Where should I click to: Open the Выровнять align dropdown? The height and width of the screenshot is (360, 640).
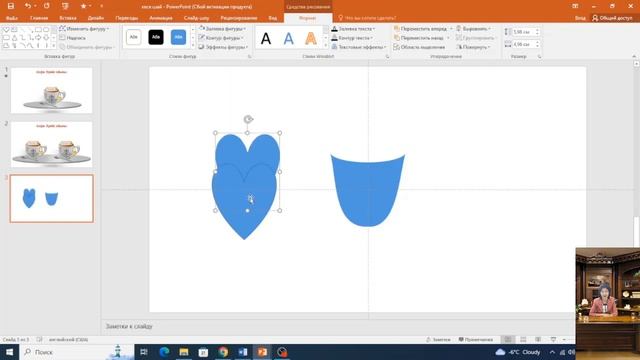(x=473, y=29)
